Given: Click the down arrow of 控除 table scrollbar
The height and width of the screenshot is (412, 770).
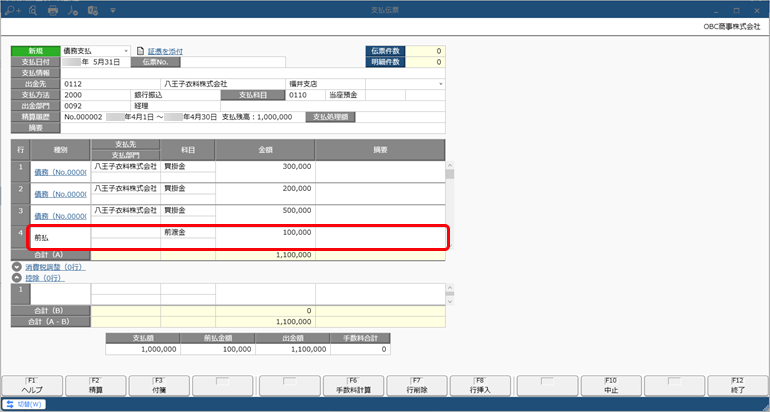Looking at the screenshot, I should coord(450,301).
